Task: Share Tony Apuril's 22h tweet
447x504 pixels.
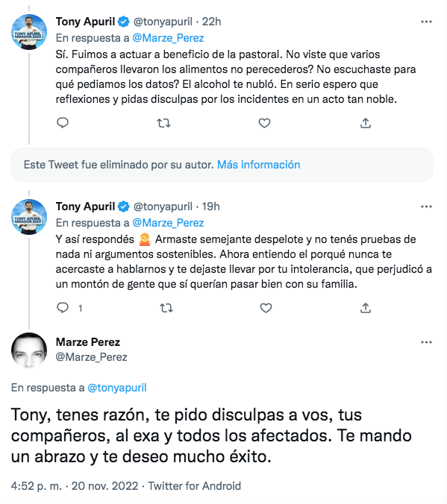Action: [366, 123]
